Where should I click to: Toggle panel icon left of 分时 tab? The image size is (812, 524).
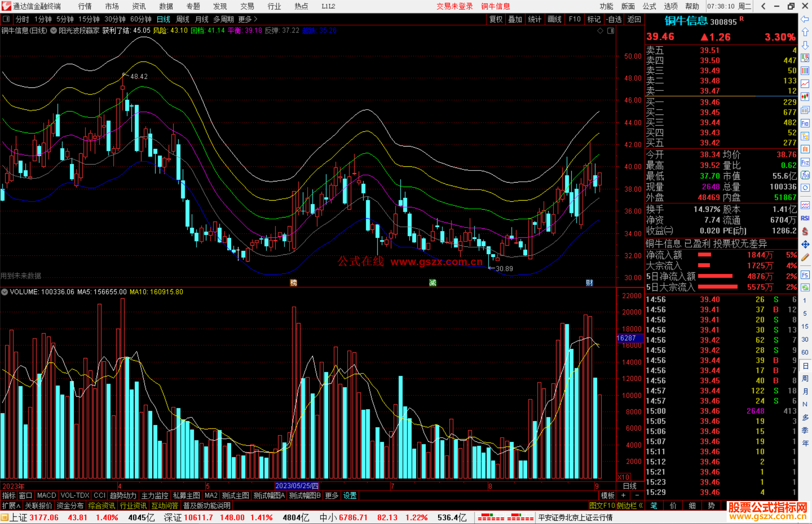click(6, 19)
